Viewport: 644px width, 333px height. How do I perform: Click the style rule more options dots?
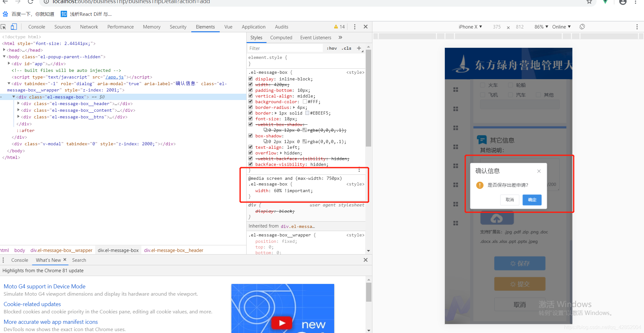coord(359,170)
